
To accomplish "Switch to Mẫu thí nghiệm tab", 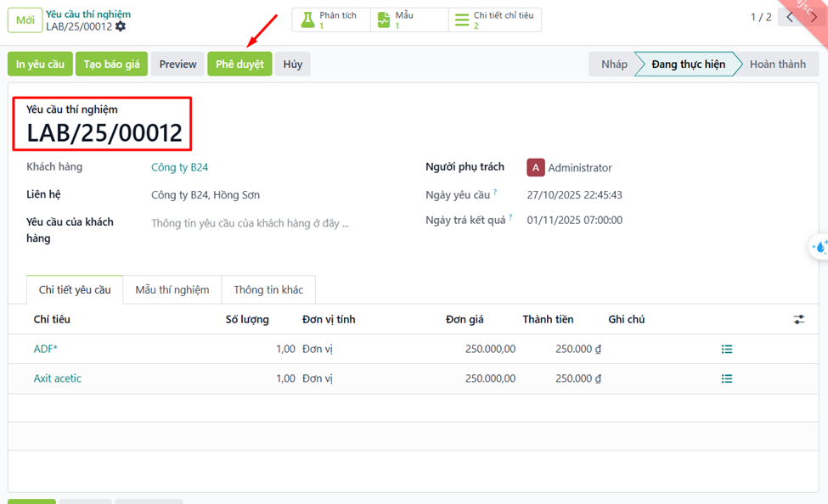I will (172, 289).
